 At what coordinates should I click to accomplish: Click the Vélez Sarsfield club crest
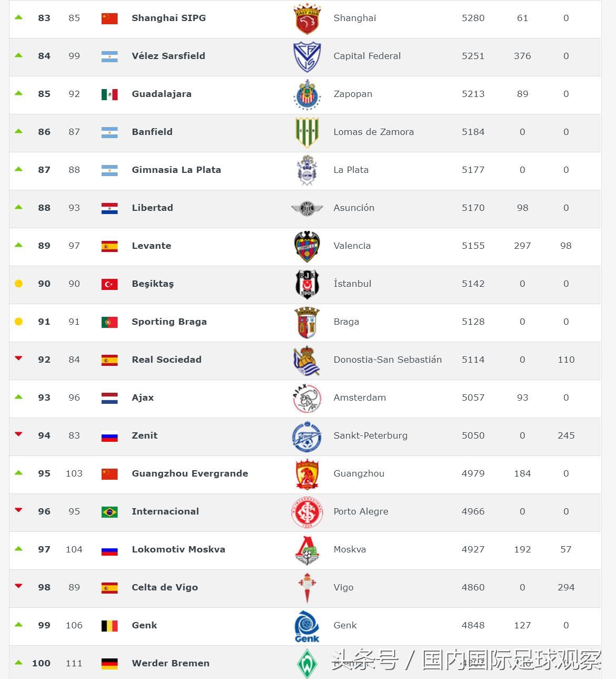tap(307, 56)
